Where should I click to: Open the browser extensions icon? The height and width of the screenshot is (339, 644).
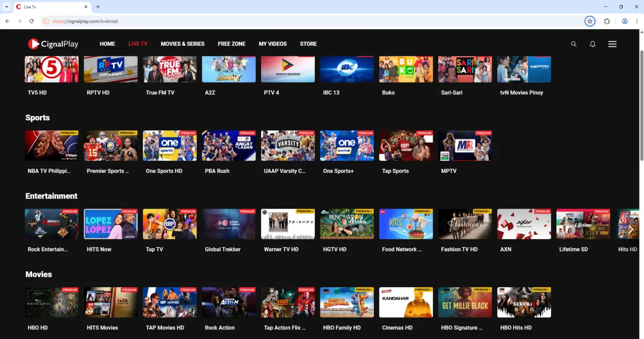pos(607,21)
